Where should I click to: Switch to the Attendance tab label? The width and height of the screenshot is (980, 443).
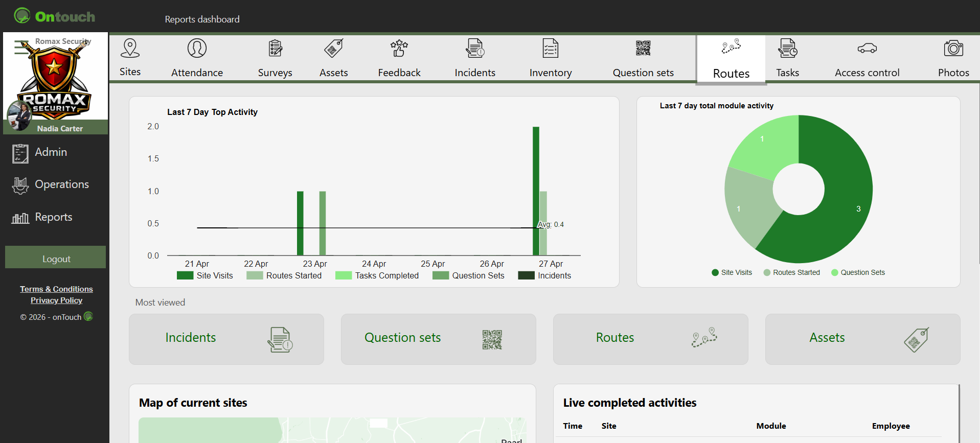pyautogui.click(x=197, y=73)
